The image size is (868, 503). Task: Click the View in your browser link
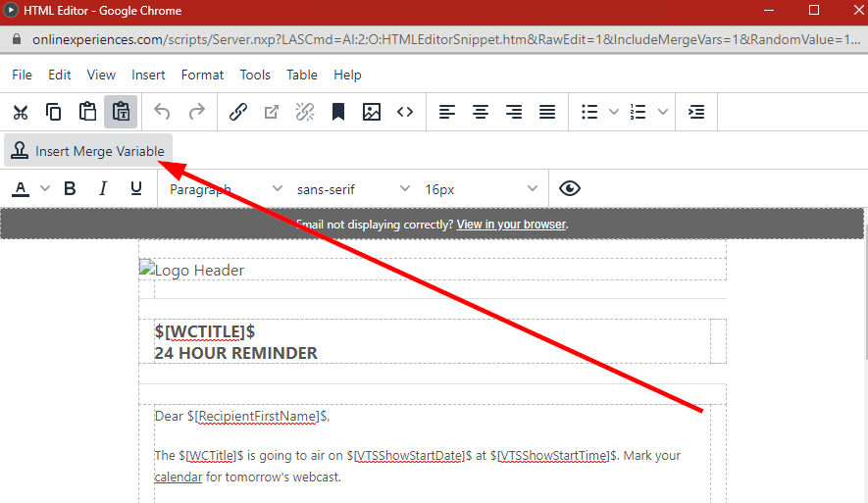click(512, 225)
